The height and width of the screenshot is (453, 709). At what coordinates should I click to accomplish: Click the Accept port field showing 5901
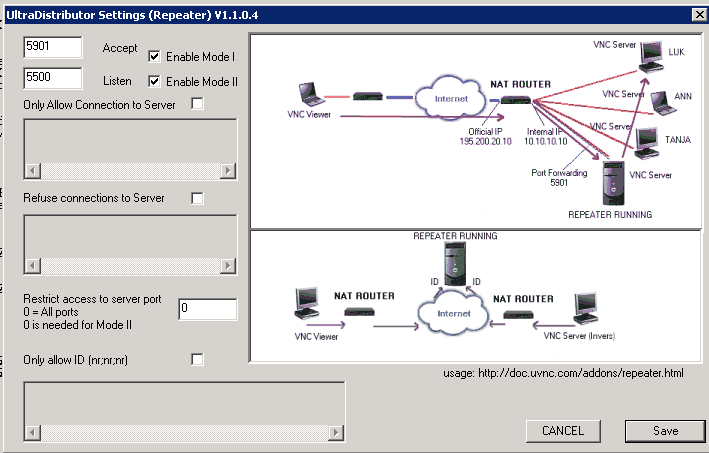[x=52, y=48]
